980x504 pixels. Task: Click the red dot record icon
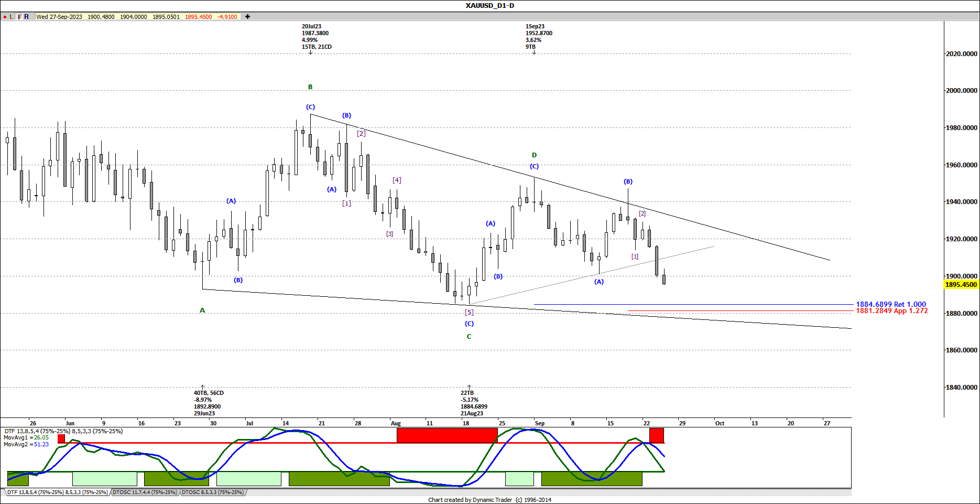(5, 17)
